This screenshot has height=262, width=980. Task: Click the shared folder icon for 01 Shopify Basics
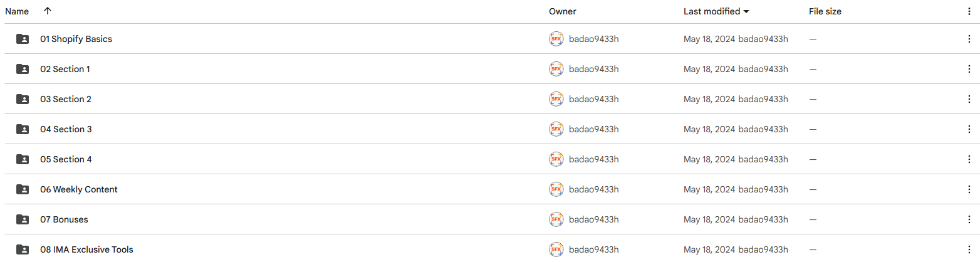coord(23,39)
